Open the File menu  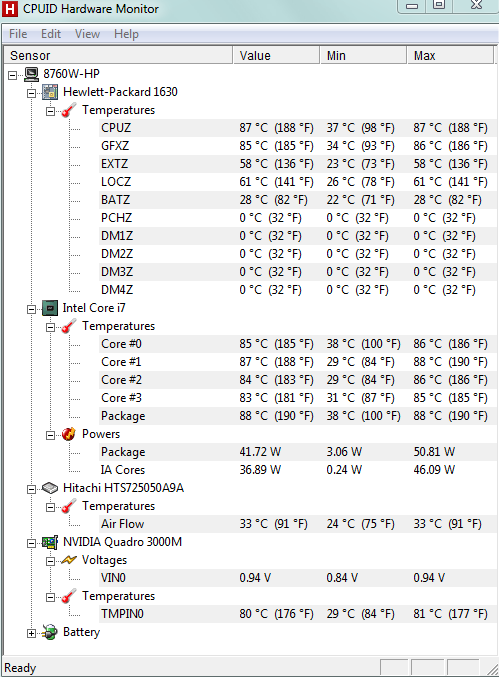pyautogui.click(x=18, y=34)
